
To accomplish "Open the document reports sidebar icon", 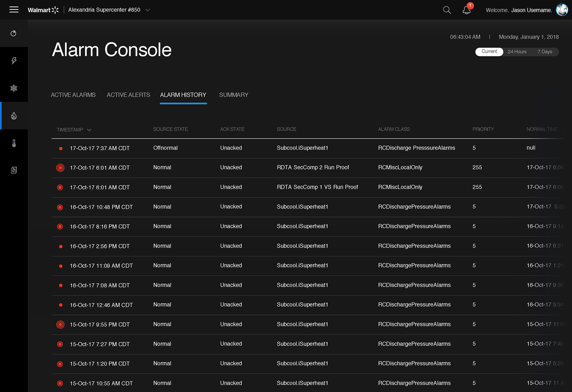I will (14, 170).
